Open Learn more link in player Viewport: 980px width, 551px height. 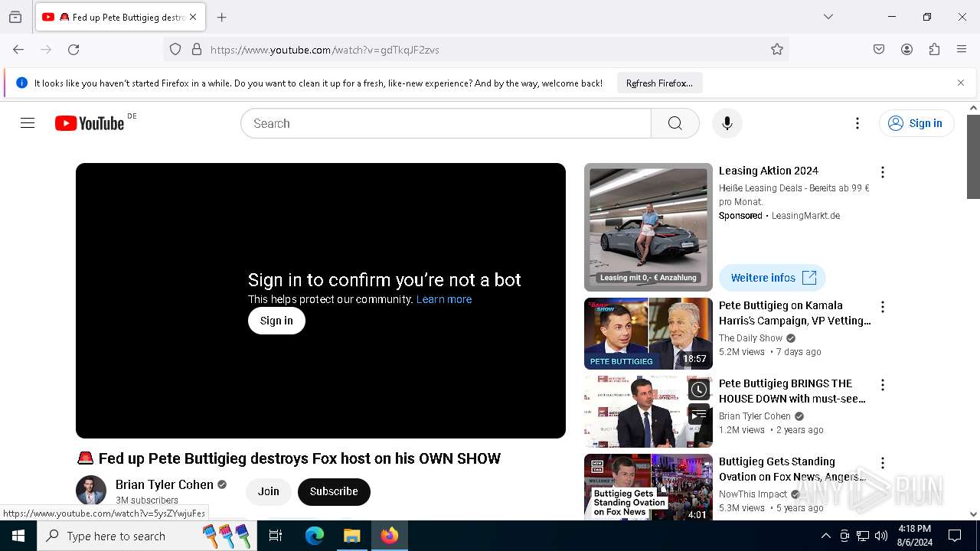(444, 299)
